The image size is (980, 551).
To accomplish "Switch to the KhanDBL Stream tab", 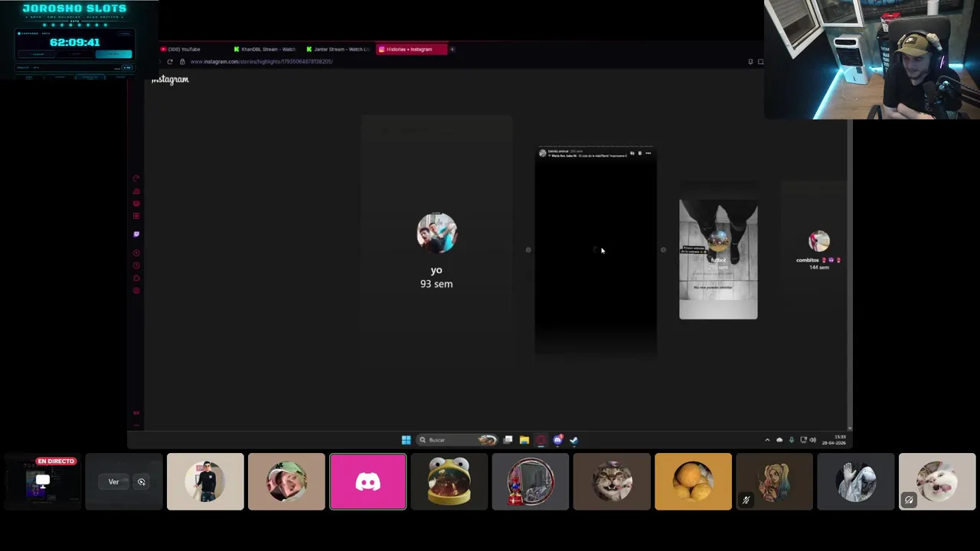I will tap(264, 49).
